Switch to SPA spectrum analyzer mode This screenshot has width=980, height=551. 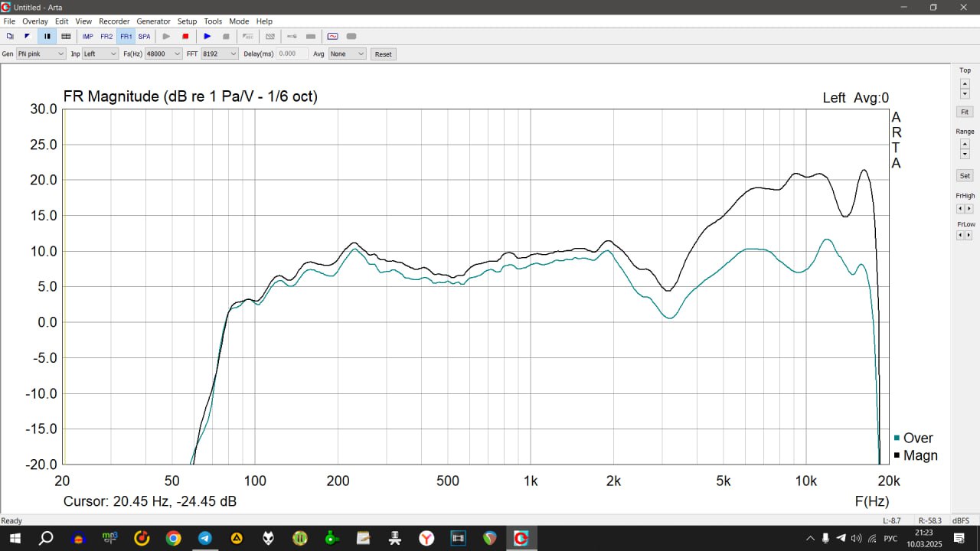(x=144, y=36)
